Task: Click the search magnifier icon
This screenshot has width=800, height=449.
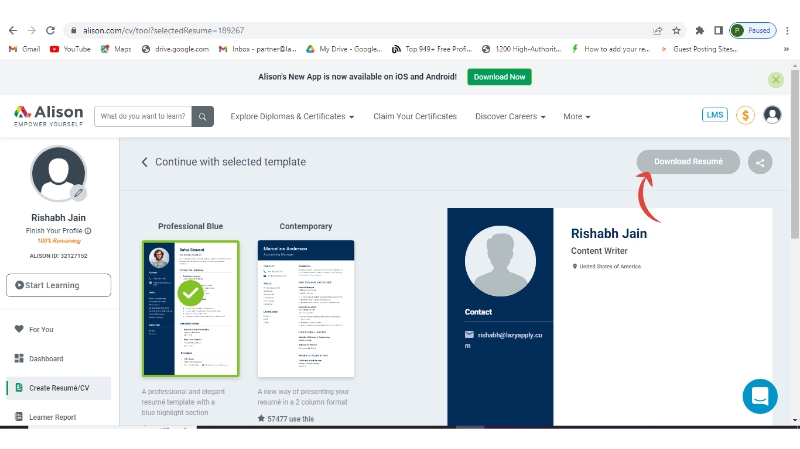Action: pyautogui.click(x=203, y=116)
